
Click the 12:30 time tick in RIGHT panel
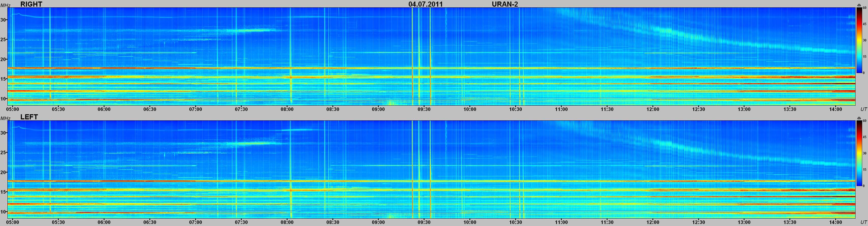[698, 109]
